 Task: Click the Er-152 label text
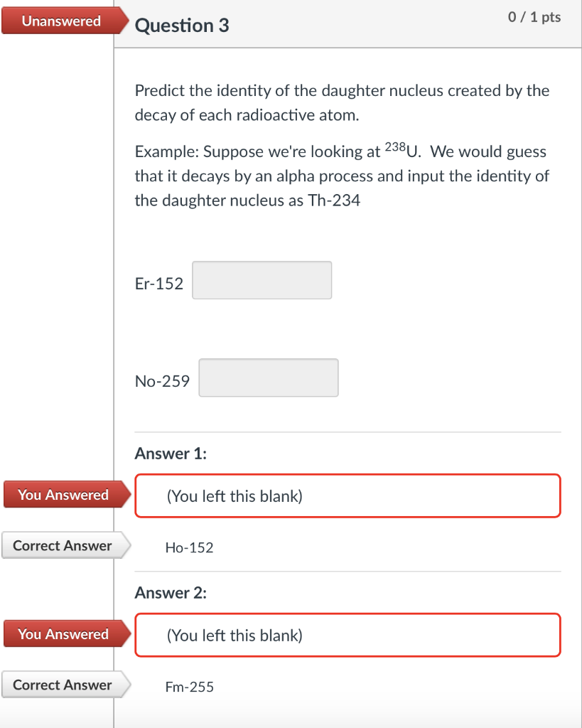coord(158,282)
